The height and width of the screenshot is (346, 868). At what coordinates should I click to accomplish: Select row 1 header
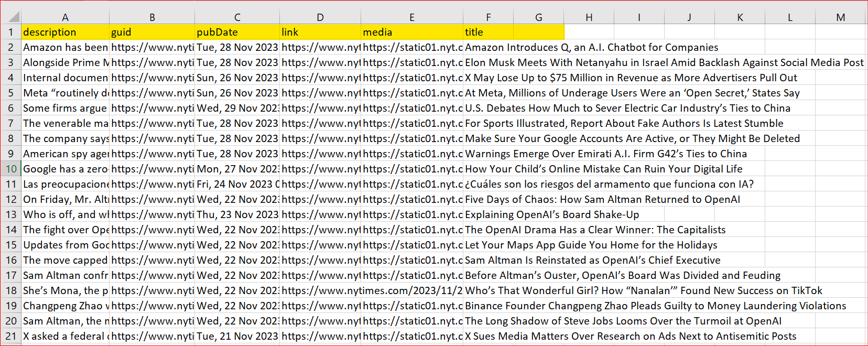click(10, 32)
